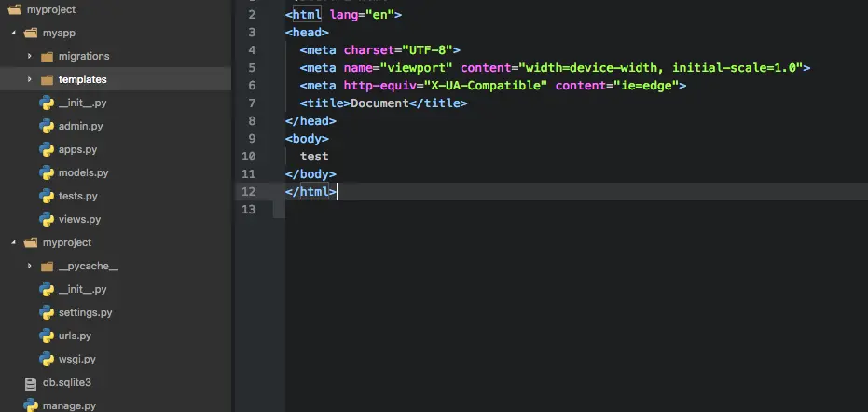The width and height of the screenshot is (868, 412).
Task: Click the Python icon beside settings.py
Action: coord(47,312)
